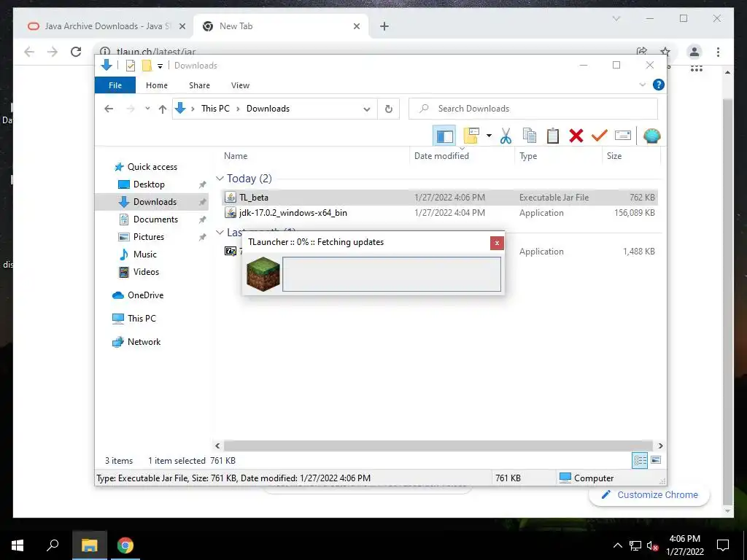This screenshot has height=560, width=747.
Task: Click the Paste clipboard icon
Action: pos(553,136)
